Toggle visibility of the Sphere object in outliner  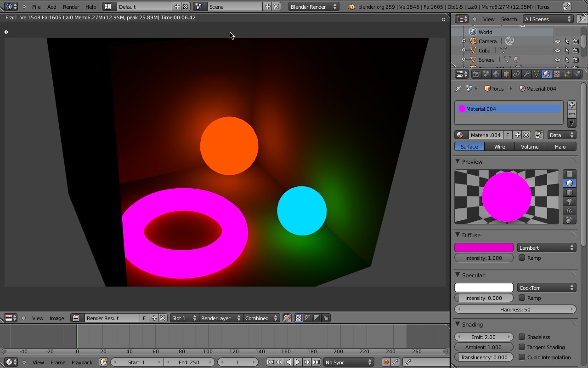[557, 59]
